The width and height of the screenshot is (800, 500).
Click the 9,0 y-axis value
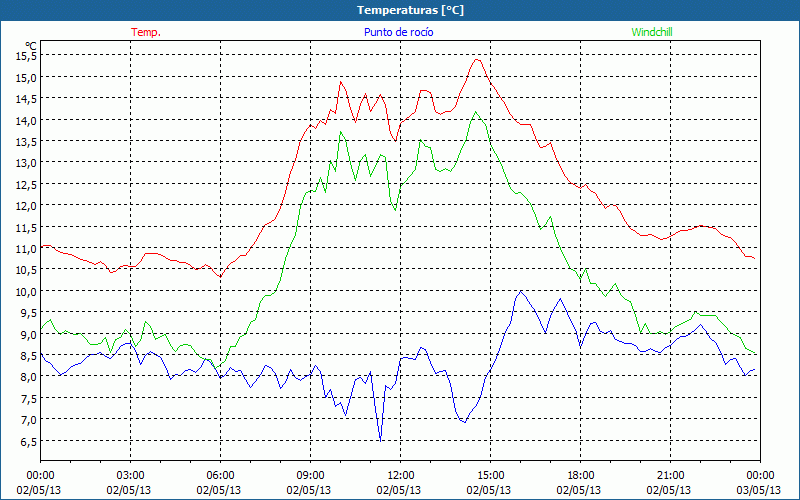[29, 334]
